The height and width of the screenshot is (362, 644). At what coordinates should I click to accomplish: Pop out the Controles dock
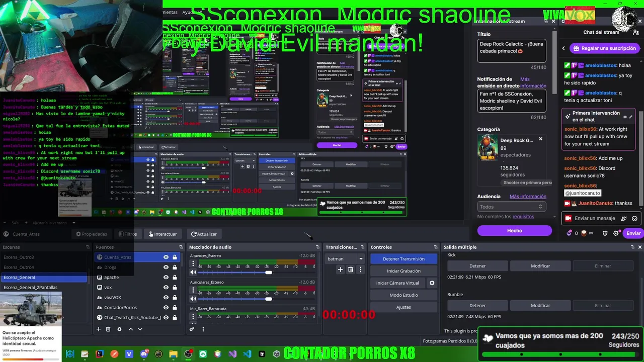[436, 247]
